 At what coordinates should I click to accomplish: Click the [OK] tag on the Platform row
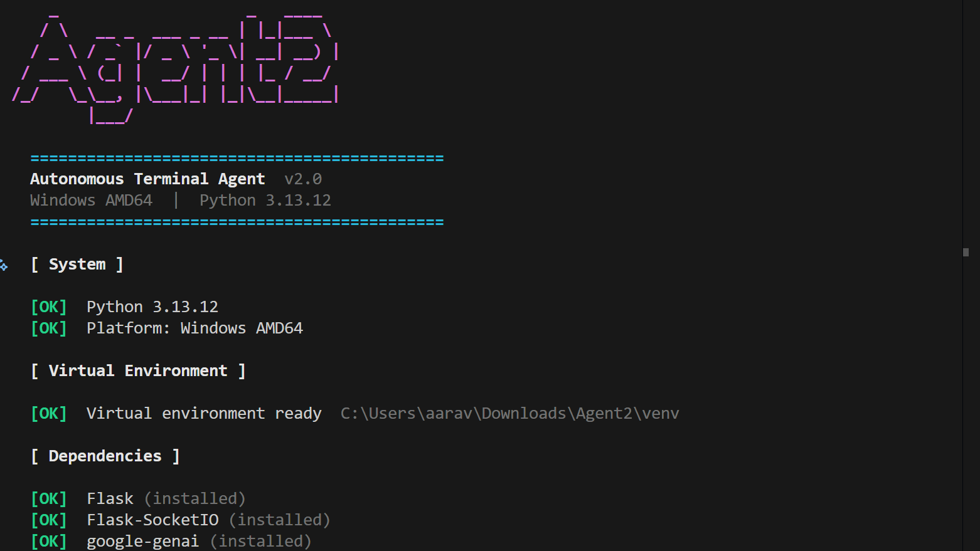(49, 328)
